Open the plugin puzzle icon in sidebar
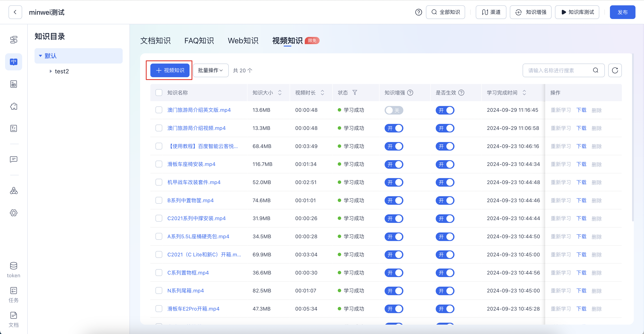The height and width of the screenshot is (334, 644). click(x=13, y=106)
